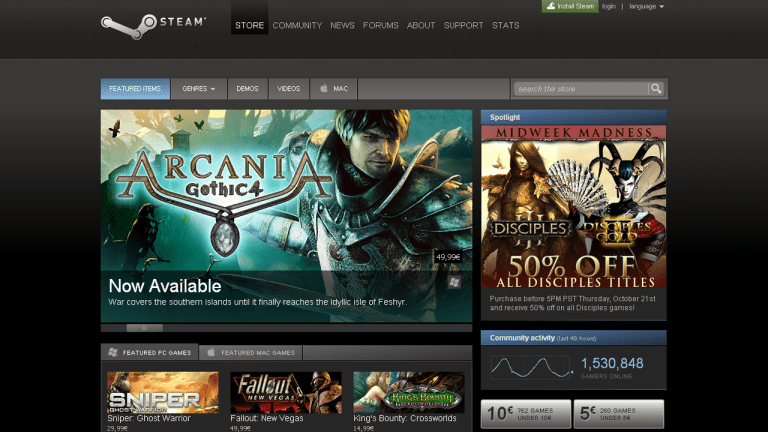Click Windows icon in Featured PC Games tab

[113, 352]
